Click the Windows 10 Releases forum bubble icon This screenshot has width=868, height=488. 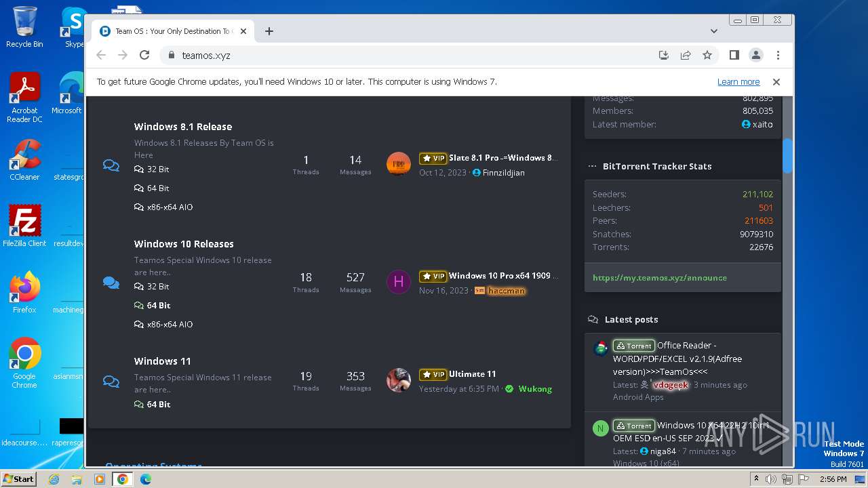click(111, 283)
